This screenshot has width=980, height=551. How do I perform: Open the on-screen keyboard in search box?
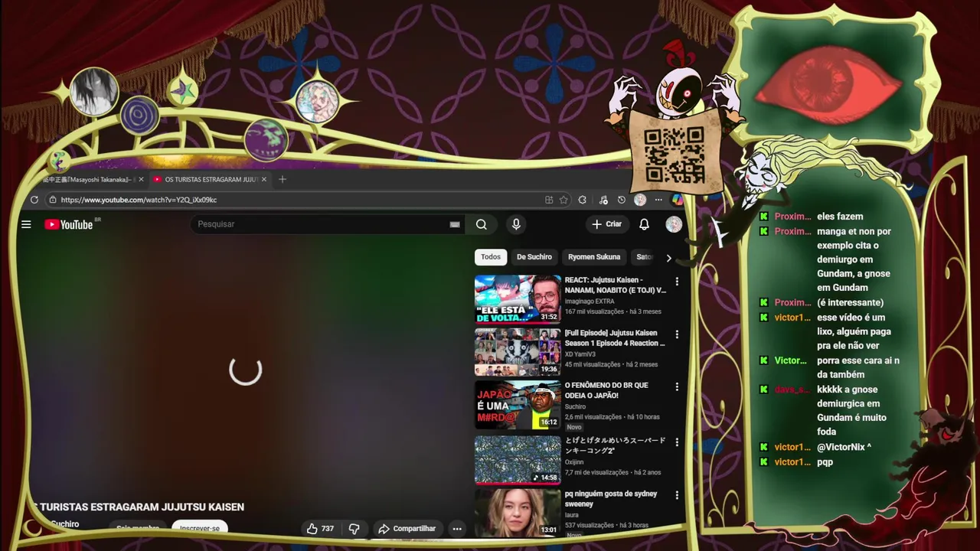pos(455,224)
